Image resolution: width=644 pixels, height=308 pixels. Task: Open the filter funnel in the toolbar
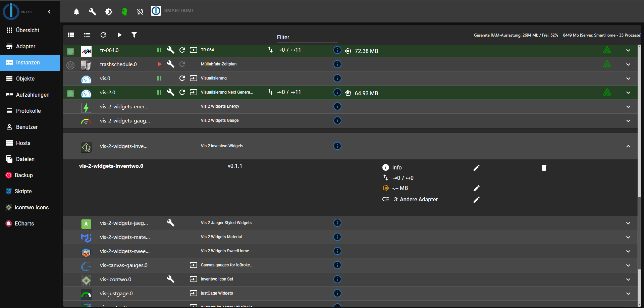134,35
